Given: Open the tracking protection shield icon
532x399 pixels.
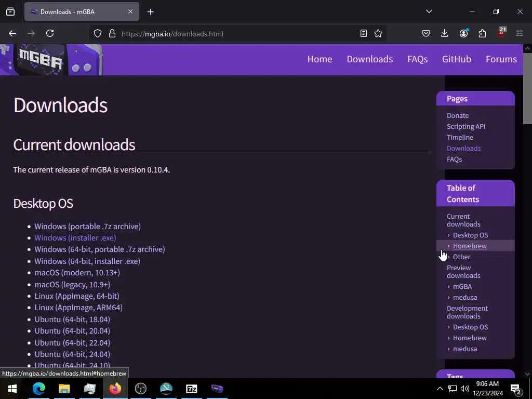Looking at the screenshot, I should [x=98, y=34].
